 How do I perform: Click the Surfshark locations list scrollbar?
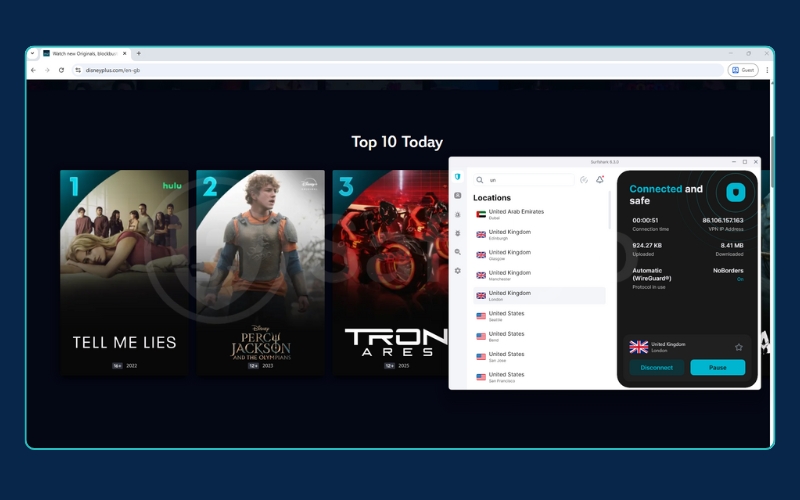610,210
